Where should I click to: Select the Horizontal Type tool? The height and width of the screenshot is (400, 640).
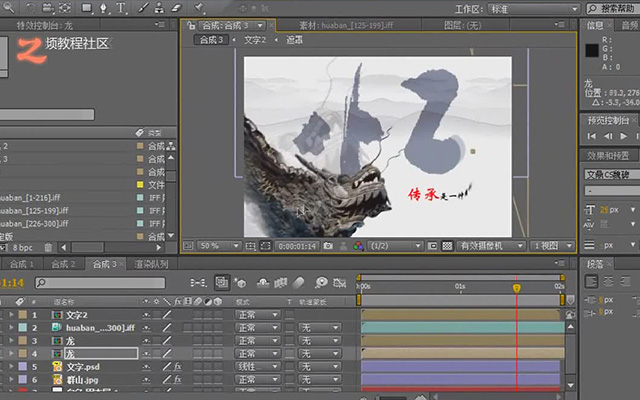point(121,8)
